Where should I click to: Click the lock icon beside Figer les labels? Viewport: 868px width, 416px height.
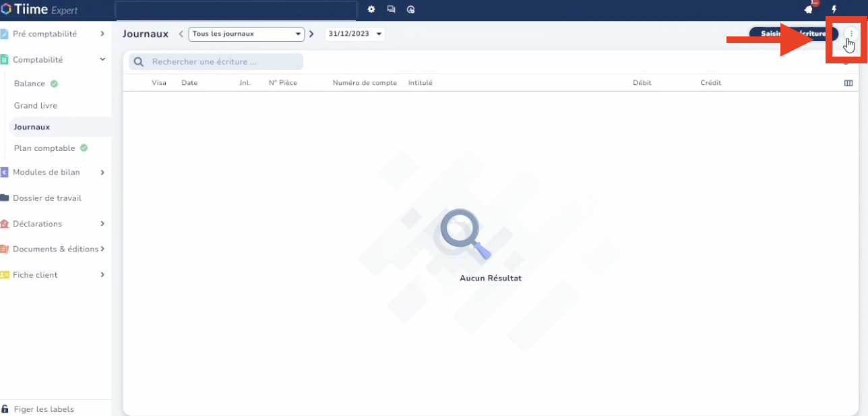5,409
